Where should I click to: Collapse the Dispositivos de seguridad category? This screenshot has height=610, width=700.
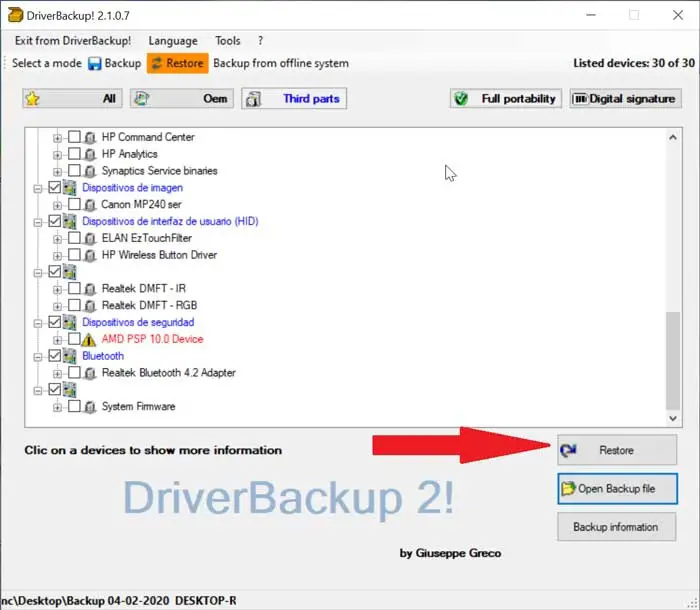(x=38, y=323)
